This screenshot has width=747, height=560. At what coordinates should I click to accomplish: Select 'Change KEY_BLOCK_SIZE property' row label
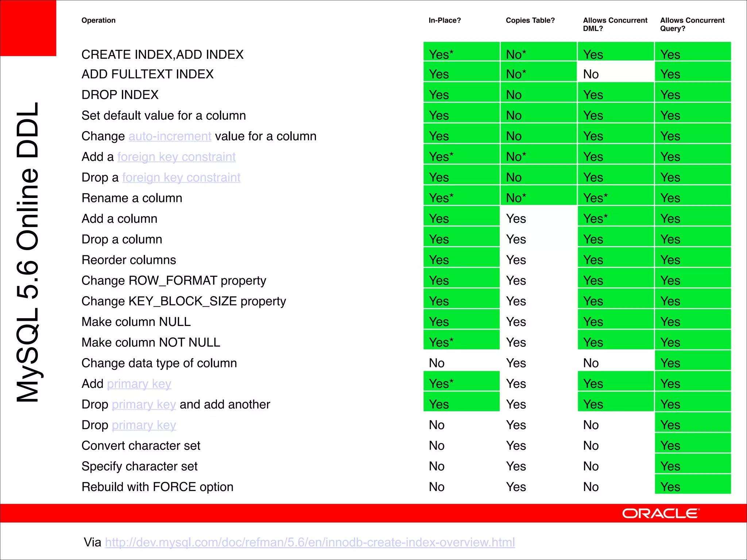click(184, 302)
